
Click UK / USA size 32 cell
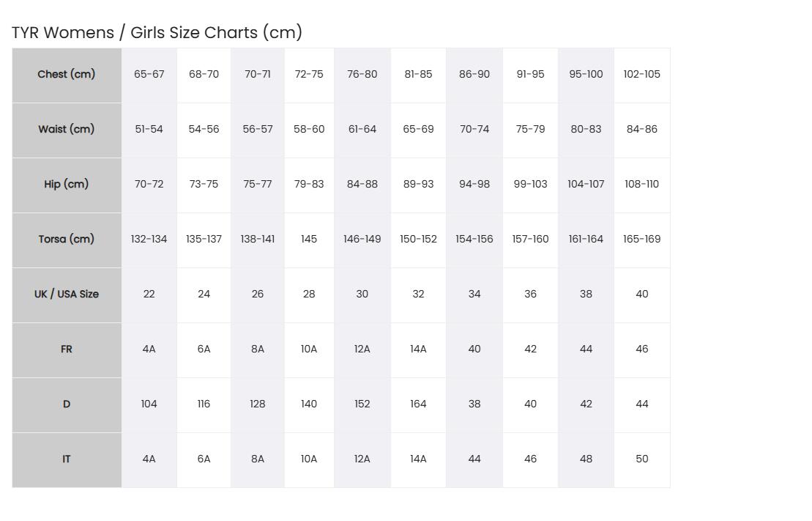coord(418,295)
